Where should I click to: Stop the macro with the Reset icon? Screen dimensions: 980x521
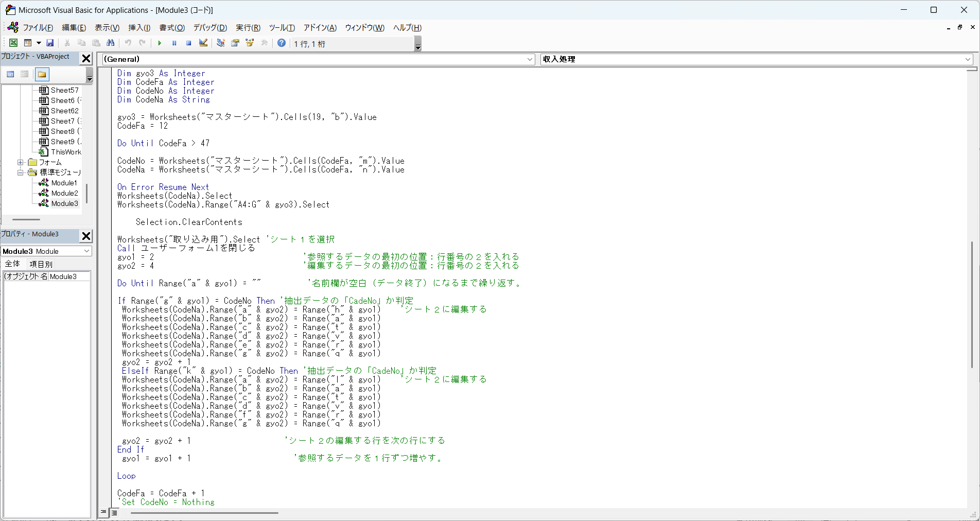coord(188,43)
